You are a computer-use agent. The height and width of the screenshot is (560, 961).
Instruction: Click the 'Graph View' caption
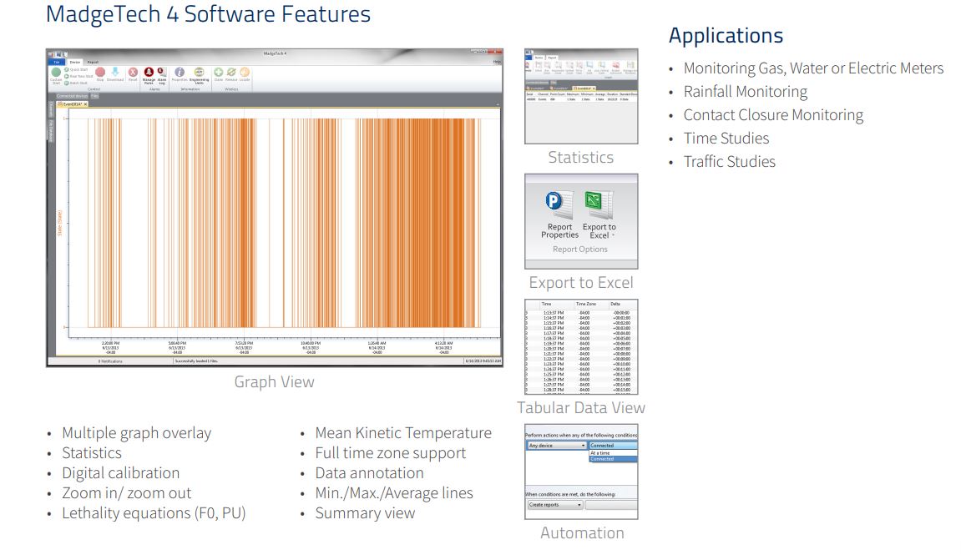(x=274, y=381)
